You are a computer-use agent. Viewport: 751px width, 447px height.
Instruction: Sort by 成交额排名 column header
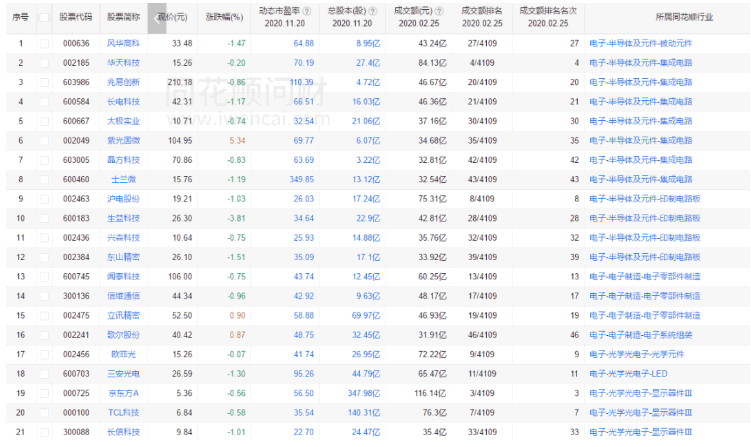point(482,11)
